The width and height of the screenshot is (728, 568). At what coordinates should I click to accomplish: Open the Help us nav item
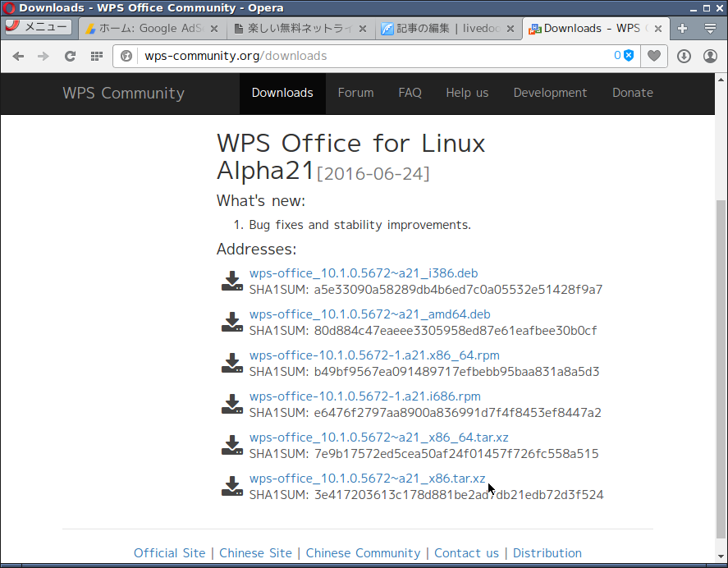467,93
